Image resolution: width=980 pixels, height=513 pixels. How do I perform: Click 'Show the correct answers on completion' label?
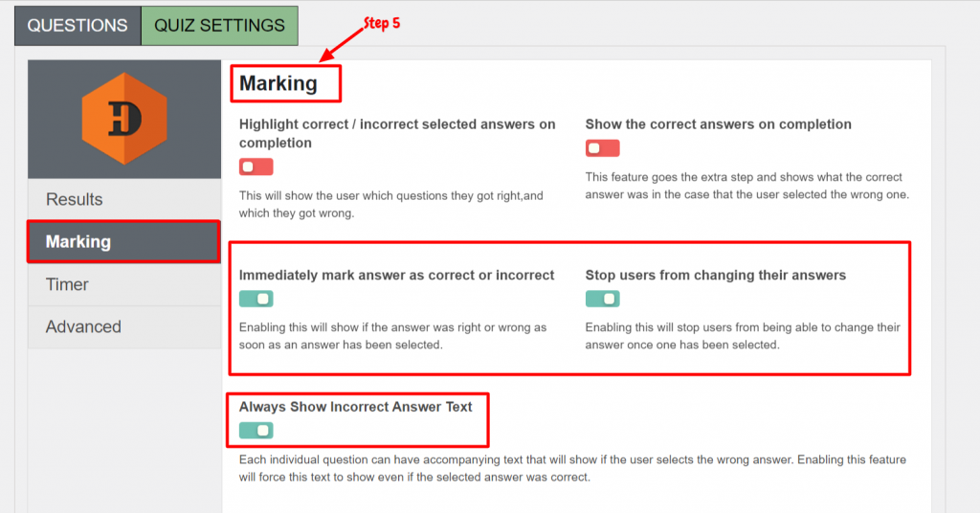[718, 124]
